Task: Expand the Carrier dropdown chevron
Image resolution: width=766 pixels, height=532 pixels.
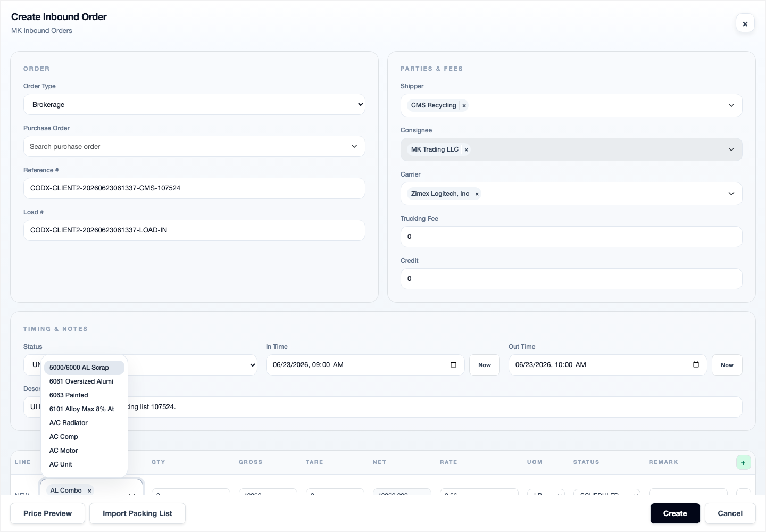Action: [731, 194]
